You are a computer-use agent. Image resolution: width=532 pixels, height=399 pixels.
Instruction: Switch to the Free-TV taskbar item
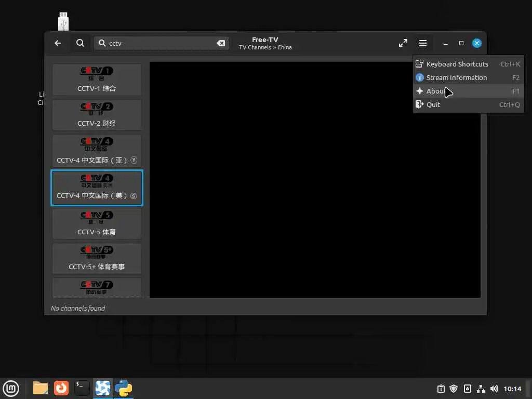[x=102, y=388]
